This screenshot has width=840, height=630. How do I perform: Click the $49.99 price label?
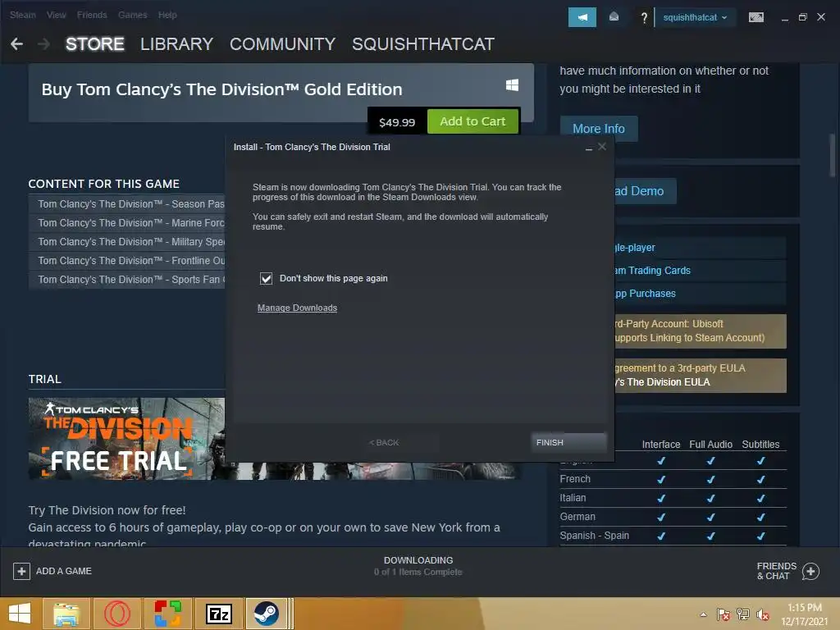coord(397,122)
